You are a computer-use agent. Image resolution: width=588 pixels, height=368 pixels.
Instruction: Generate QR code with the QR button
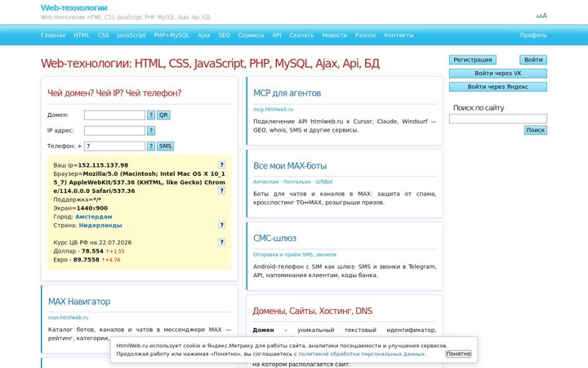click(x=163, y=115)
